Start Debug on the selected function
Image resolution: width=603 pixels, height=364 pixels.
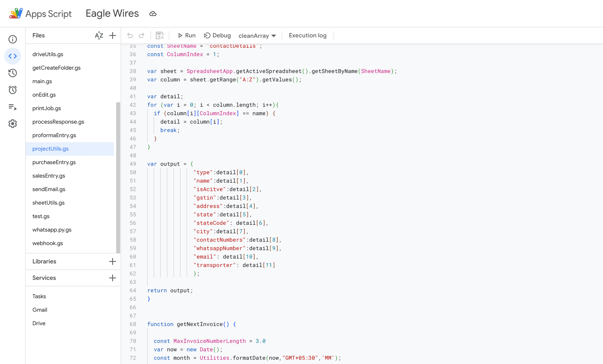coord(217,35)
